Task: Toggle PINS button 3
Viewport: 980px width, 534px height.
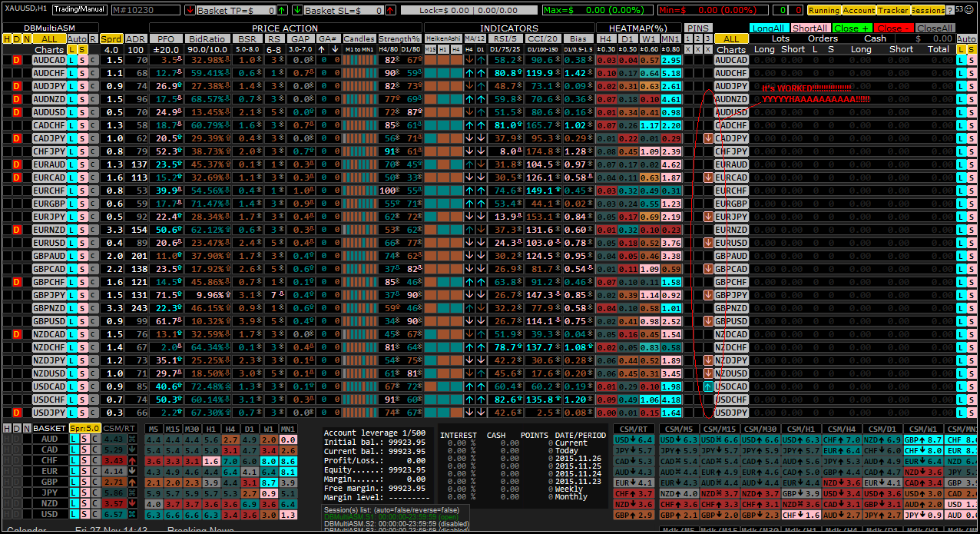Action: tap(708, 38)
